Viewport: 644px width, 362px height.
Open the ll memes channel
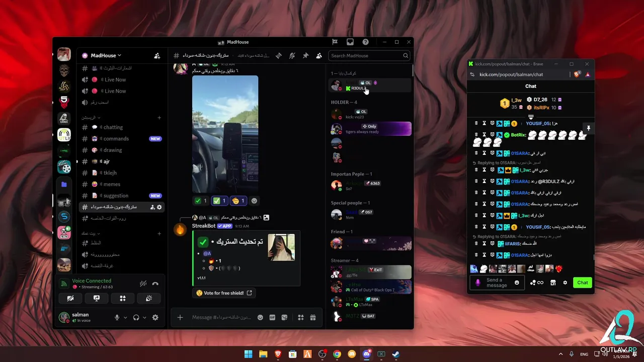[121, 185]
